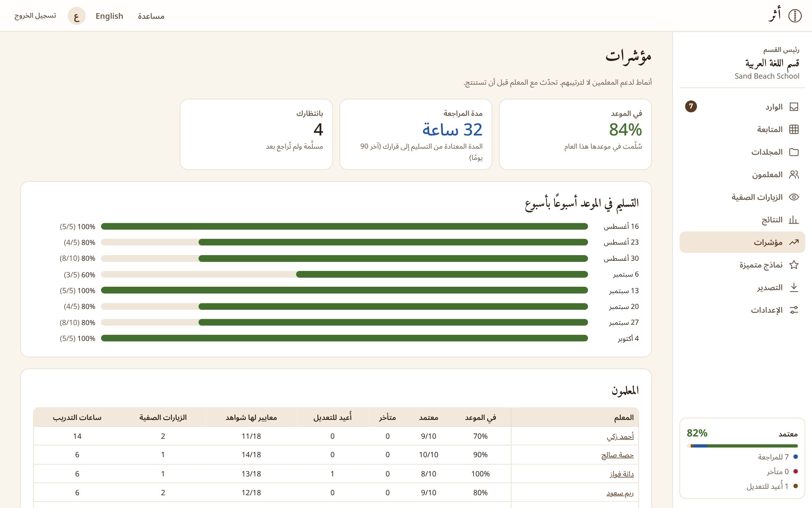The width and height of the screenshot is (812, 508).
Task: Click the 6 سبتمبر 60% progress bar
Action: point(344,274)
